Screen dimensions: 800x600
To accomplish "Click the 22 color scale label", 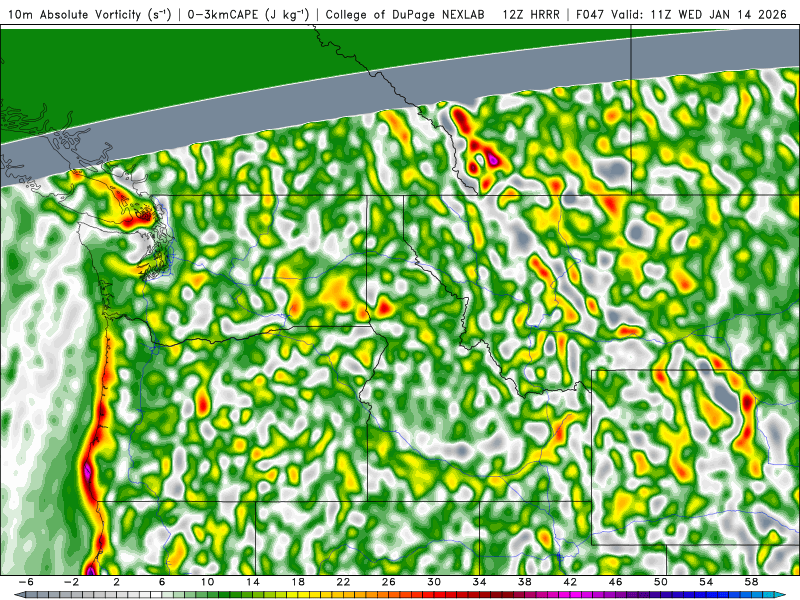I will point(343,582).
